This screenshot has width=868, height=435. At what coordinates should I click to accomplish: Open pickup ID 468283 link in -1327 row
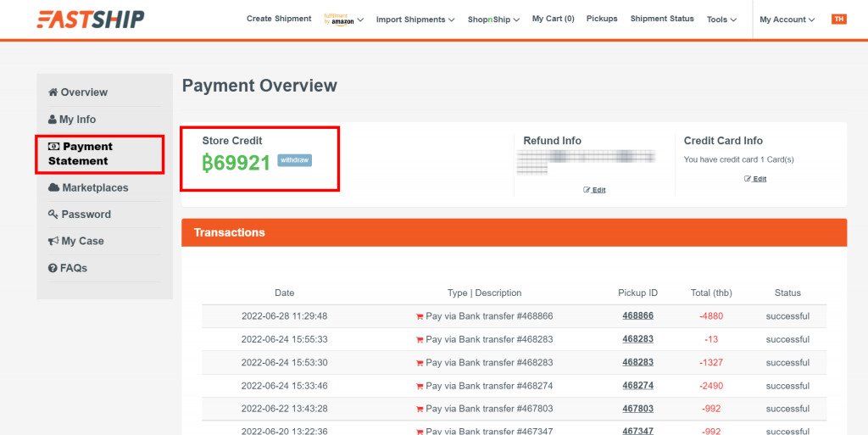(637, 363)
